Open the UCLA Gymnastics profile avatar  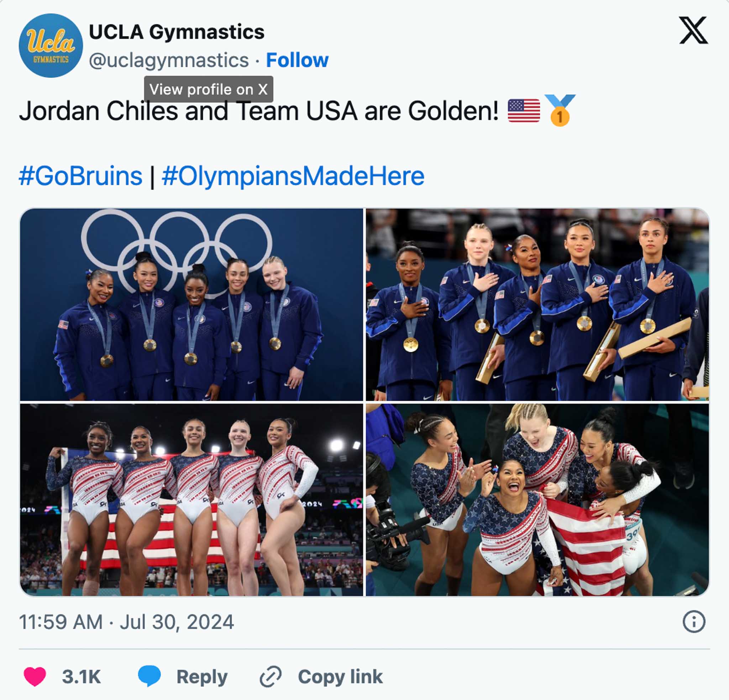[x=51, y=45]
